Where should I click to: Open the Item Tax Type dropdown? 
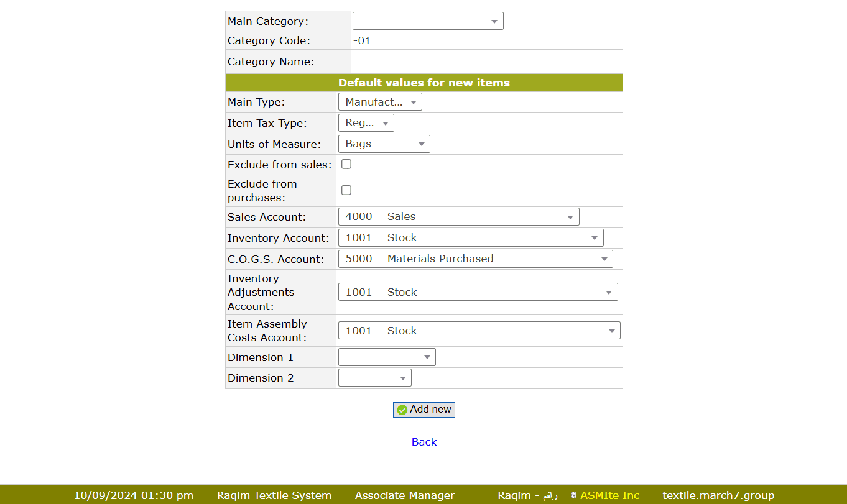coord(366,123)
